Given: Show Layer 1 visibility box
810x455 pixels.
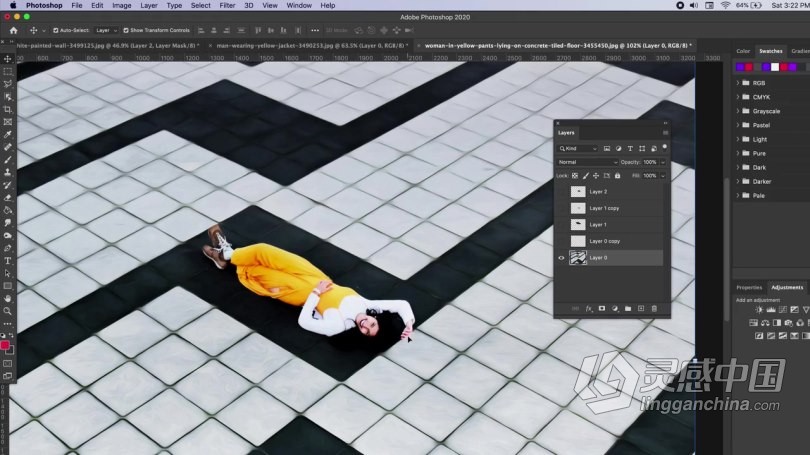Looking at the screenshot, I should [562, 225].
